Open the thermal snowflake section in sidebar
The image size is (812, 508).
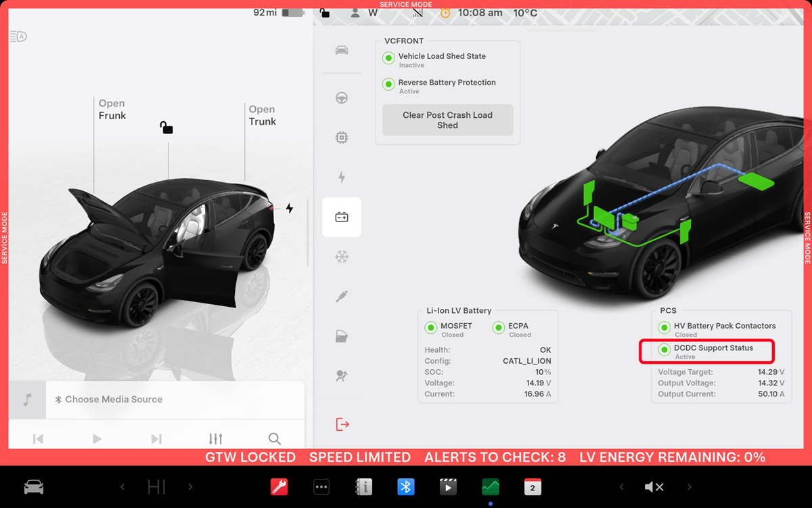(x=342, y=257)
